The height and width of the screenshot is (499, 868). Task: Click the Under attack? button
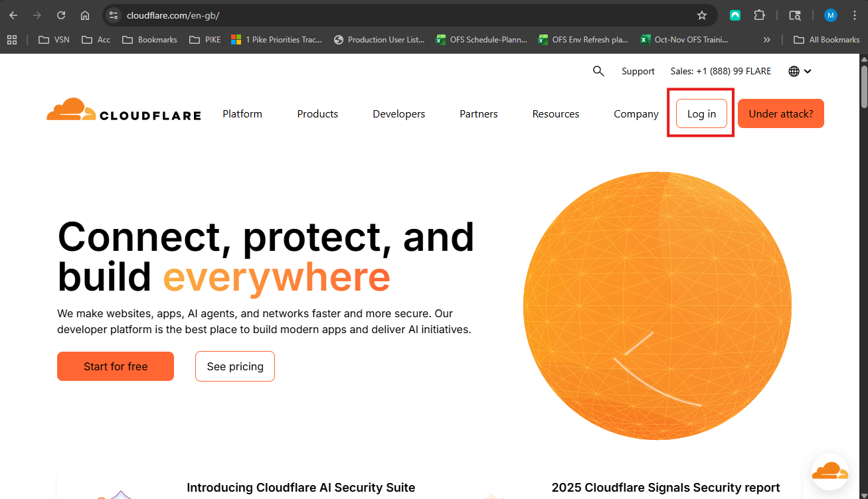coord(781,113)
